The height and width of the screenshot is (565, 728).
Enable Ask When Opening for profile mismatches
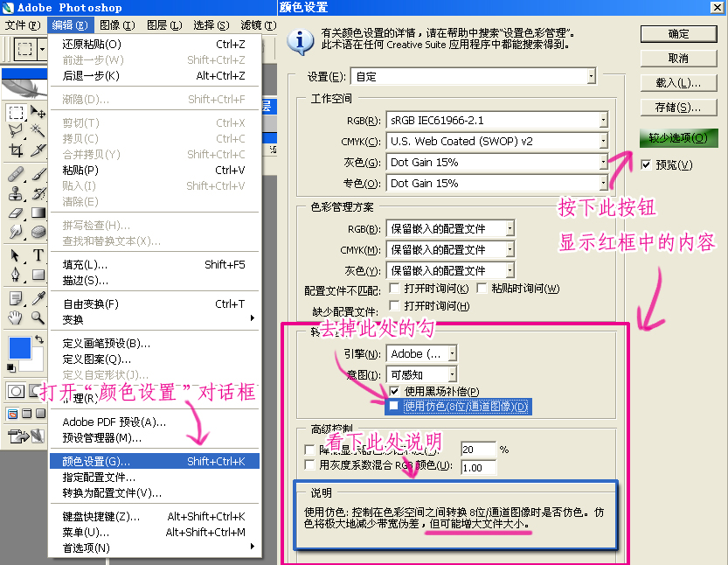[394, 289]
